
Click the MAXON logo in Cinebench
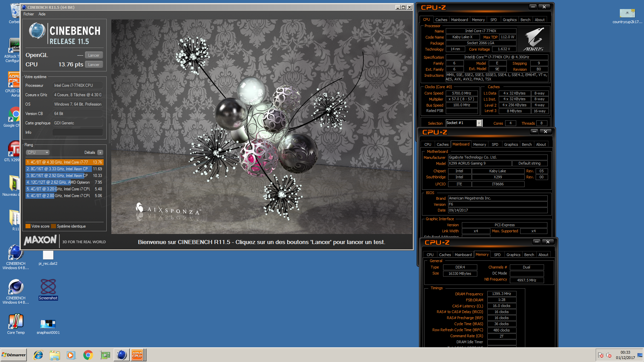pyautogui.click(x=40, y=240)
